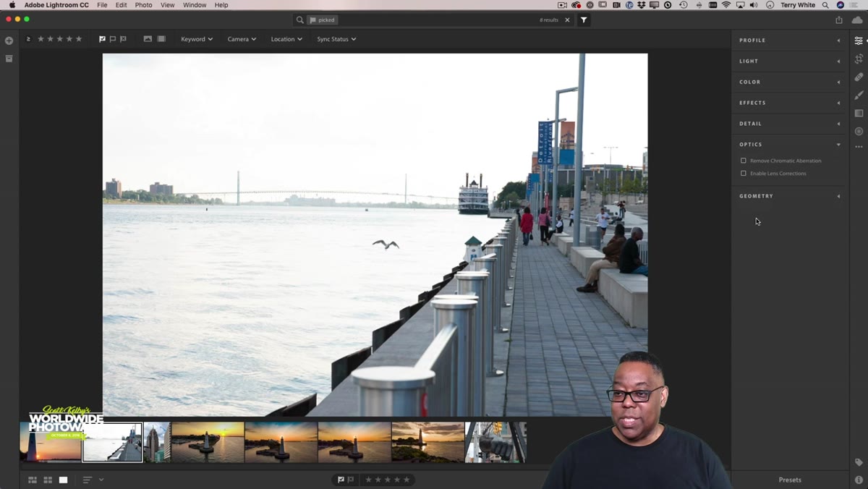868x489 pixels.
Task: Click the Presets button
Action: click(790, 480)
